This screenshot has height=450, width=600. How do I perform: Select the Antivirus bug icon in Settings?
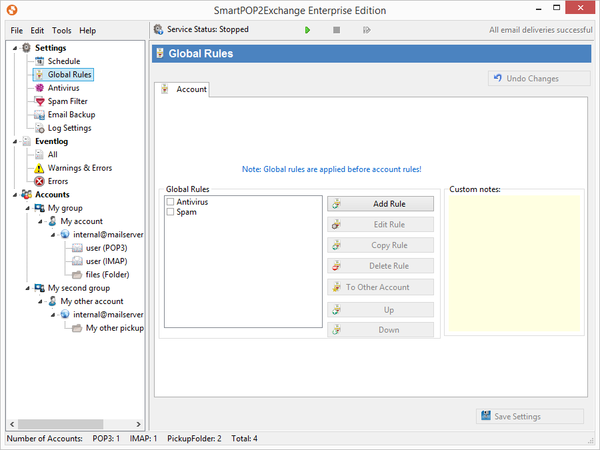pyautogui.click(x=39, y=88)
